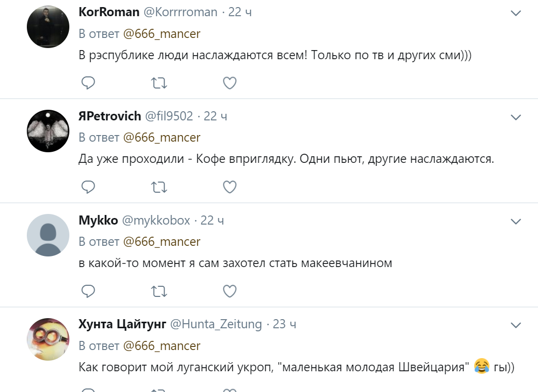Image resolution: width=538 pixels, height=392 pixels.
Task: Open the dropdown arrow on Mykko's tweet
Action: coord(516,222)
